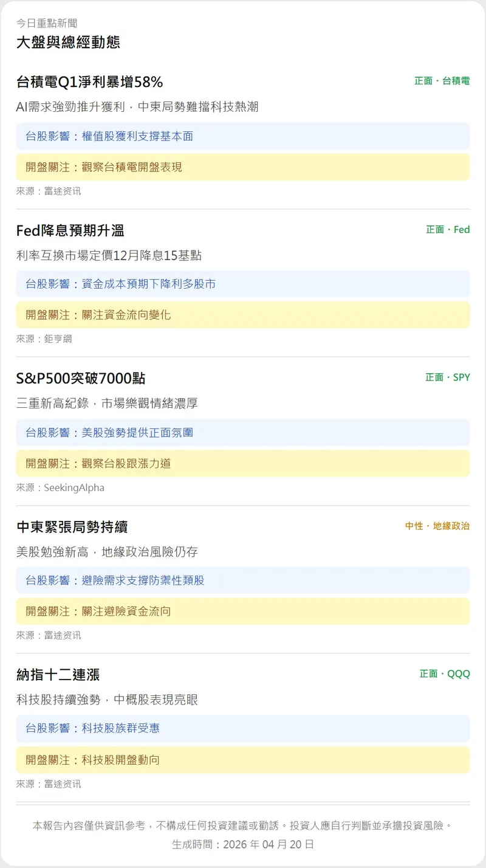This screenshot has height=868, width=486.
Task: Click the 科技股開盤動向 opening-watch box
Action: point(242,760)
